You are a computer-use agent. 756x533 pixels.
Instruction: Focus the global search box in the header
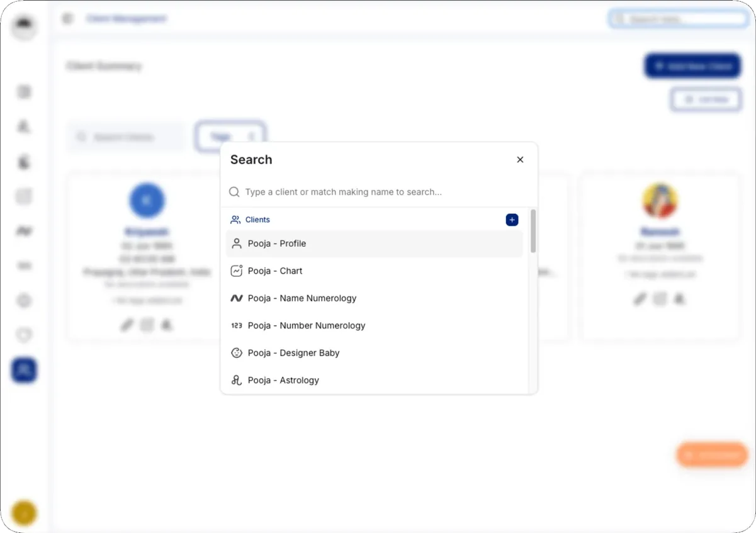coord(679,19)
